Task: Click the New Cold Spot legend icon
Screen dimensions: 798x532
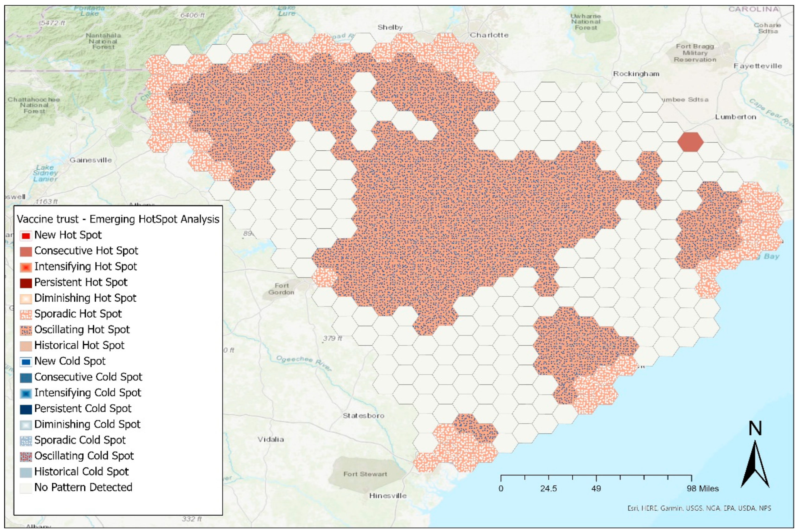Action: 26,362
